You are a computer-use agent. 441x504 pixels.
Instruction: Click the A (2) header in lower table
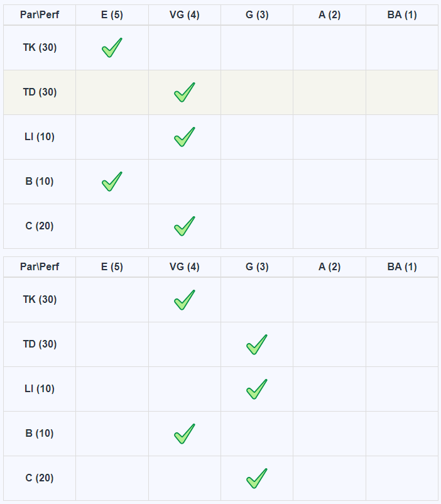click(x=329, y=266)
